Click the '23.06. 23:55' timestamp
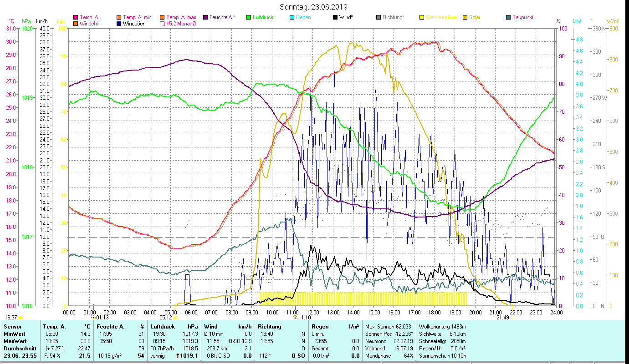This screenshot has width=629, height=364. tap(20, 356)
